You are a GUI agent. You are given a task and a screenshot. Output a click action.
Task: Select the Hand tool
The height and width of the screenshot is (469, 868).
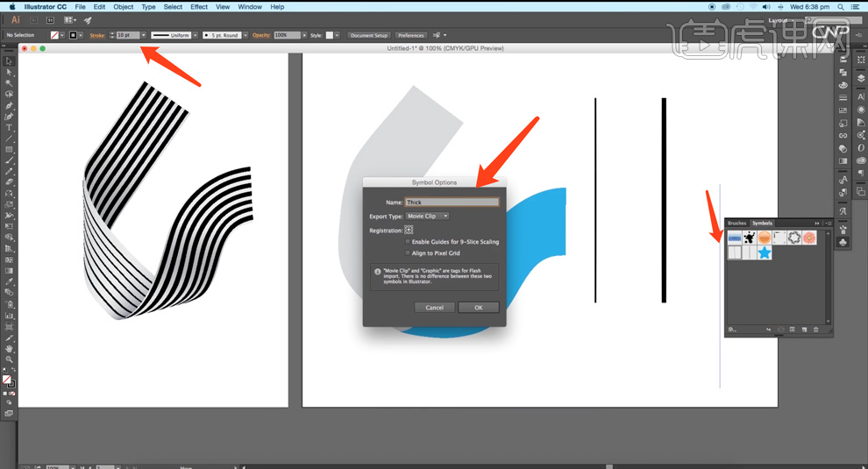(x=9, y=349)
